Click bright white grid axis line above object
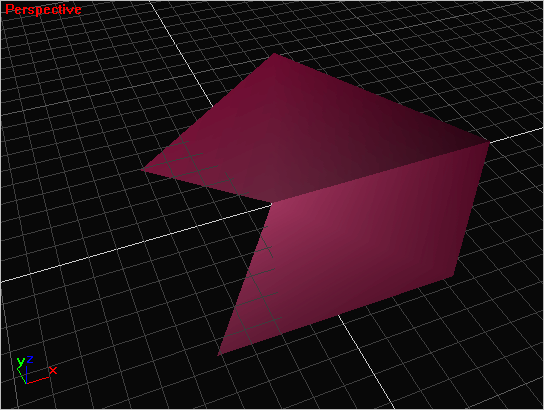The width and height of the screenshot is (544, 410). [x=180, y=54]
